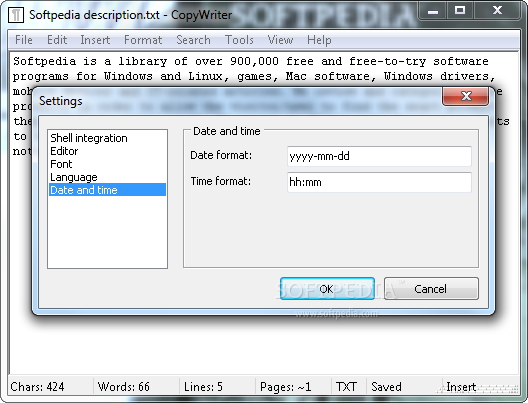This screenshot has height=403, width=528.
Task: Click the Time format input field
Action: pyautogui.click(x=379, y=182)
